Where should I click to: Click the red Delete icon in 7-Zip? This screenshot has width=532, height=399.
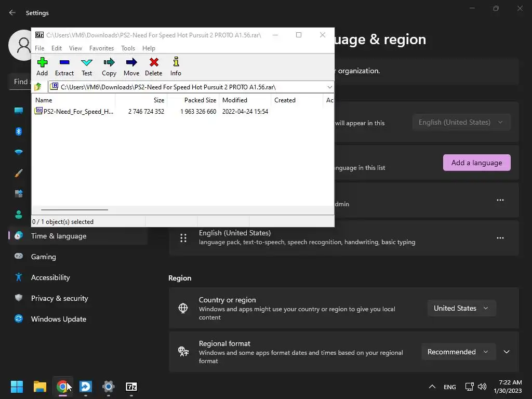pos(154,67)
